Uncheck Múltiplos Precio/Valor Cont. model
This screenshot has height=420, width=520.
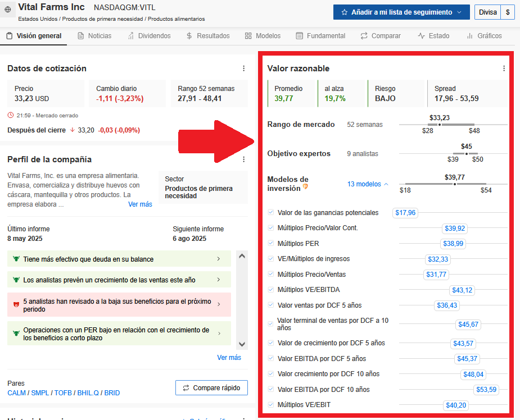click(270, 228)
